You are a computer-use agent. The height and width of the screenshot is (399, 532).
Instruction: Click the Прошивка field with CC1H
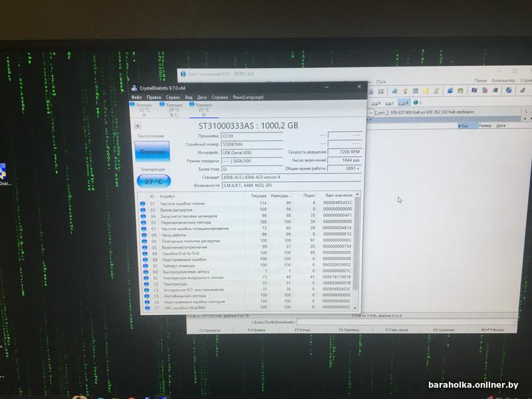coord(252,136)
